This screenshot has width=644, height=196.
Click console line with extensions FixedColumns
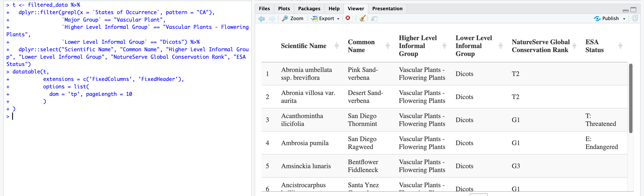pyautogui.click(x=113, y=79)
